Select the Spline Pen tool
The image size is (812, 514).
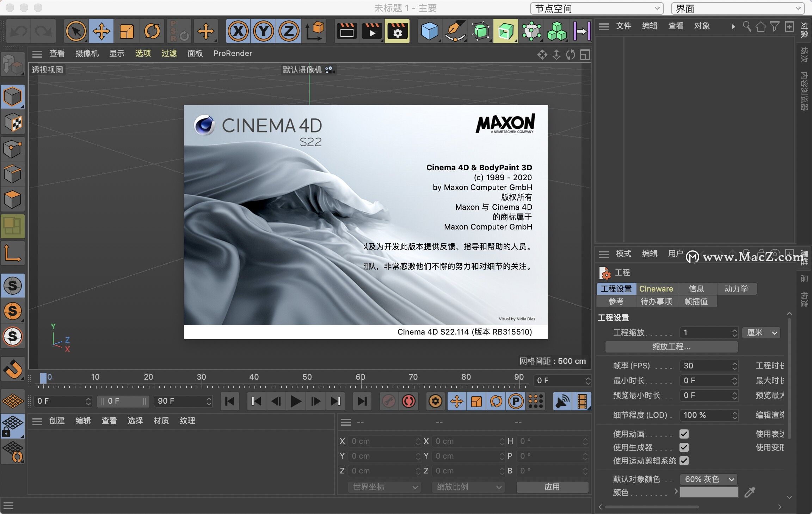(455, 31)
